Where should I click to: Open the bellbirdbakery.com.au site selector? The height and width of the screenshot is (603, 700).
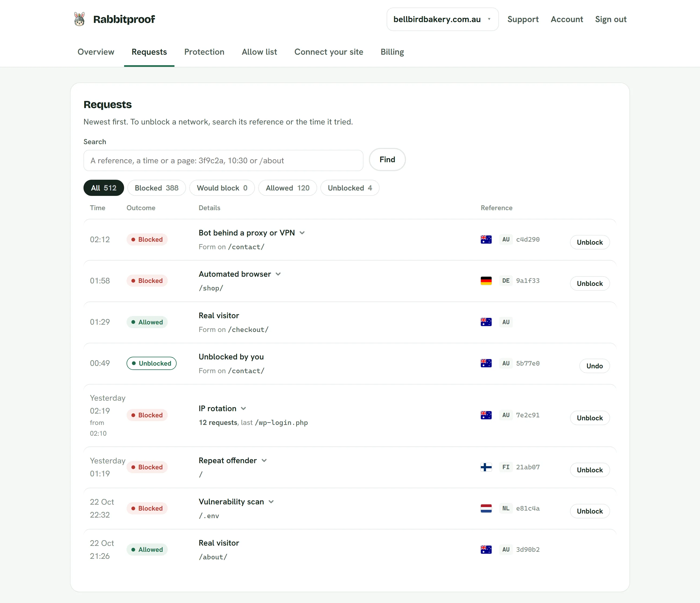tap(442, 19)
